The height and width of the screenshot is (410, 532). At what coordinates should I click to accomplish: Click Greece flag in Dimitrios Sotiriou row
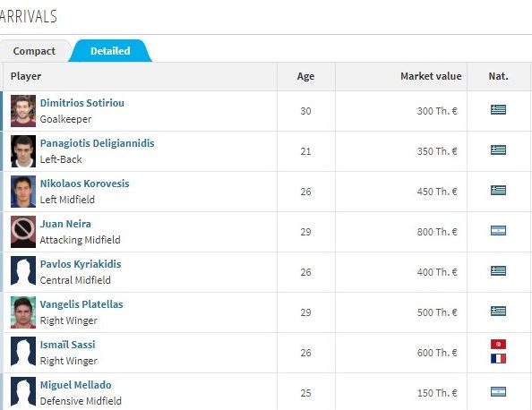click(498, 109)
